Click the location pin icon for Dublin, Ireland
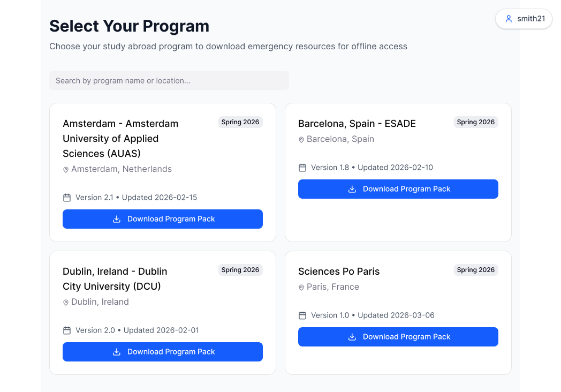 pos(66,302)
